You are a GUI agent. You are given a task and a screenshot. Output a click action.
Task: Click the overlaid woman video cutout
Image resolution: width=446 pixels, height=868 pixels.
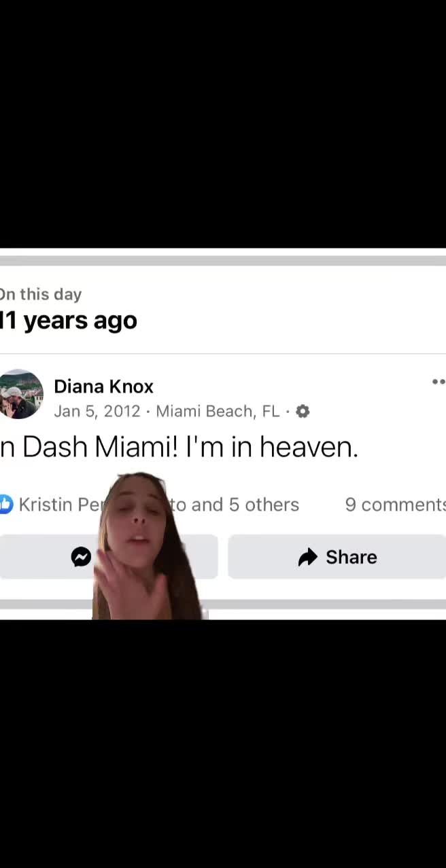pyautogui.click(x=149, y=547)
